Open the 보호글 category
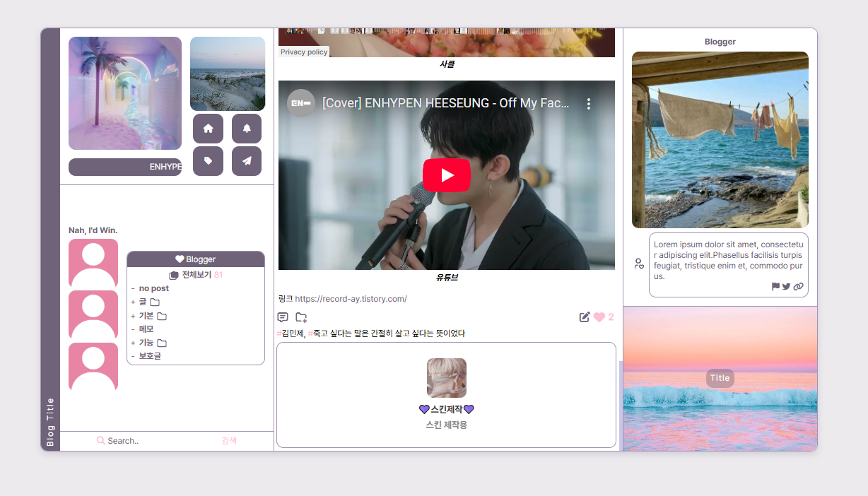This screenshot has height=496, width=868. 150,356
